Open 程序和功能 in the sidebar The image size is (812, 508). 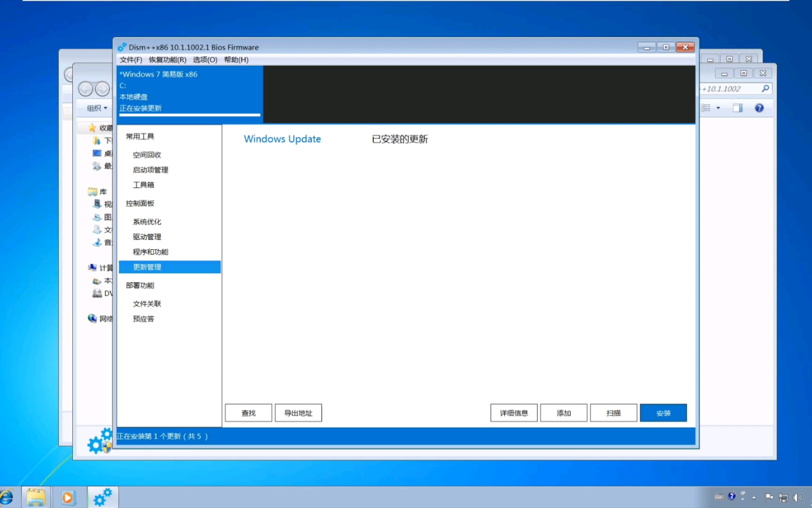150,252
